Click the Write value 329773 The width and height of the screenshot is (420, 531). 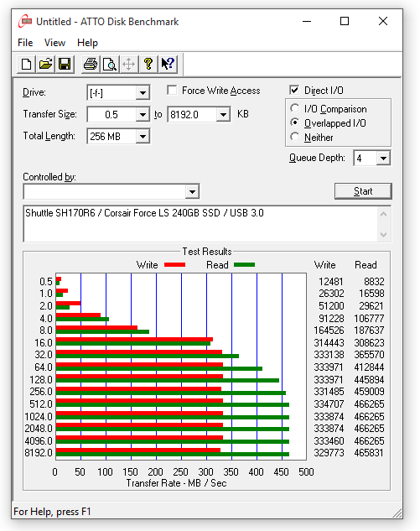click(329, 453)
